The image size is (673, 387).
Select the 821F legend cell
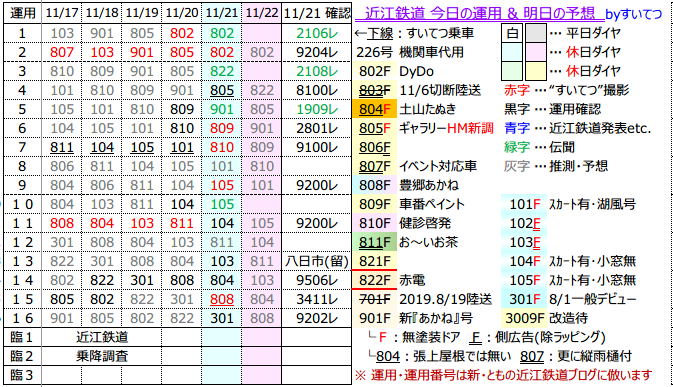tap(374, 261)
